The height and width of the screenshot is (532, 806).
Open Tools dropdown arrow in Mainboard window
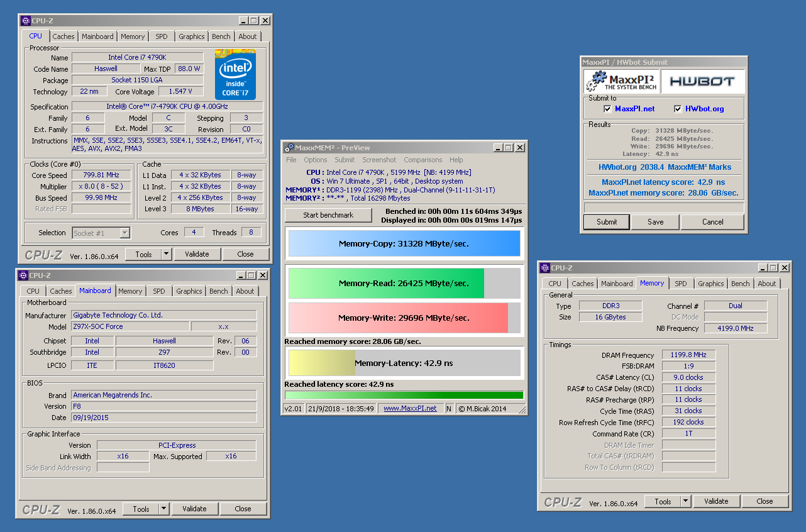click(164, 509)
